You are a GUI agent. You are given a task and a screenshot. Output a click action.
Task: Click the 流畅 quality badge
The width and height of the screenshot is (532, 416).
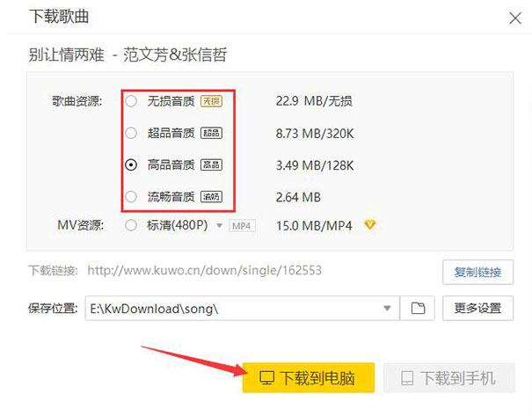[x=211, y=197]
